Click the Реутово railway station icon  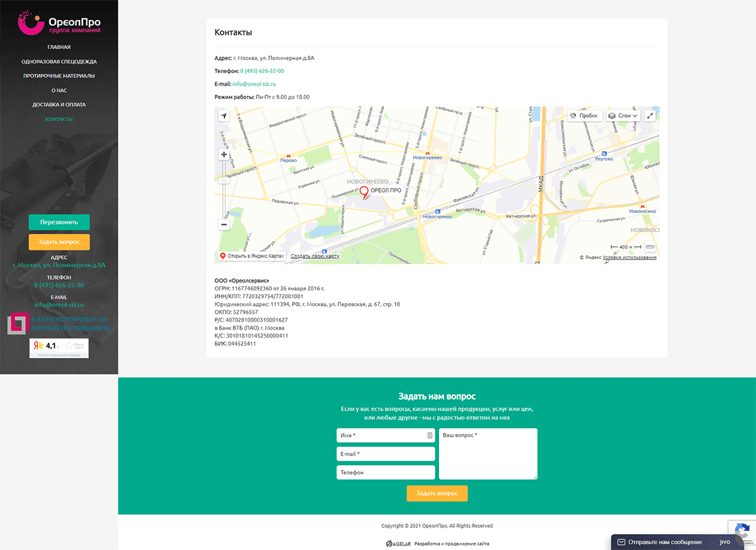tap(604, 153)
